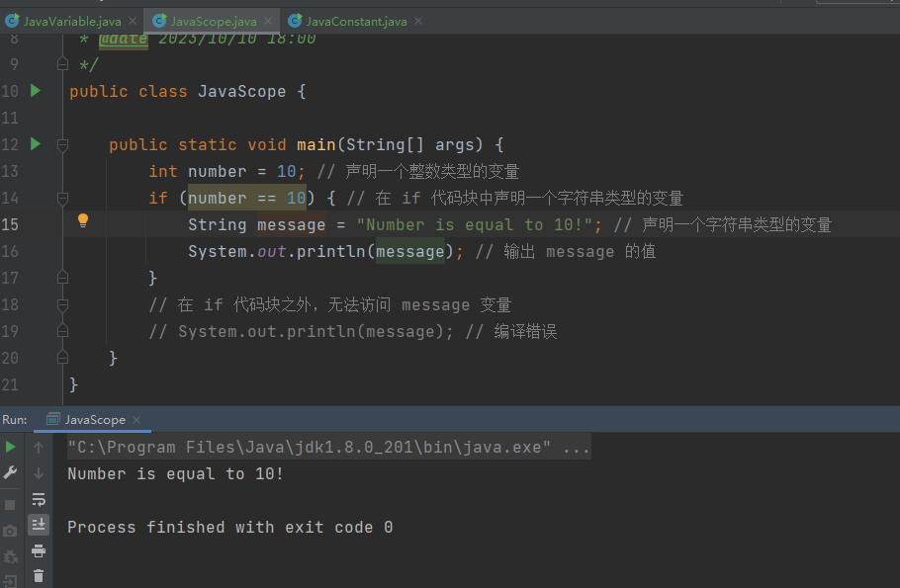The image size is (900, 588).
Task: Click the java.exe command line in console
Action: 329,448
